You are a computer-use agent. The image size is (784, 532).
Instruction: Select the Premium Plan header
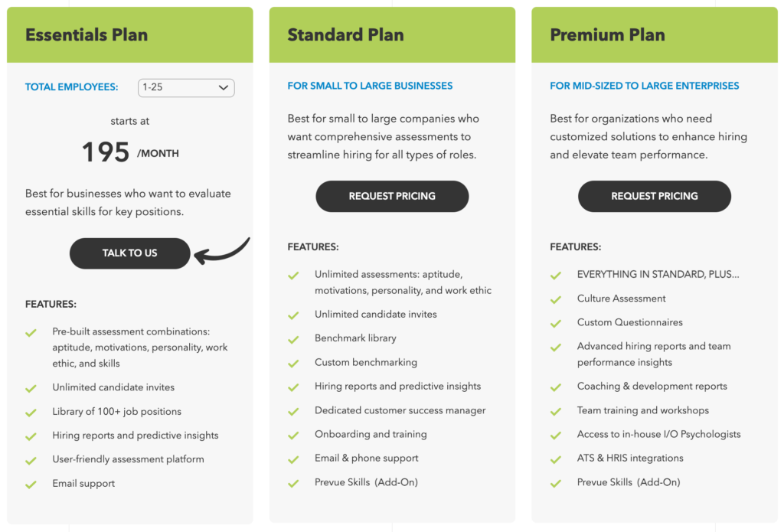[607, 34]
